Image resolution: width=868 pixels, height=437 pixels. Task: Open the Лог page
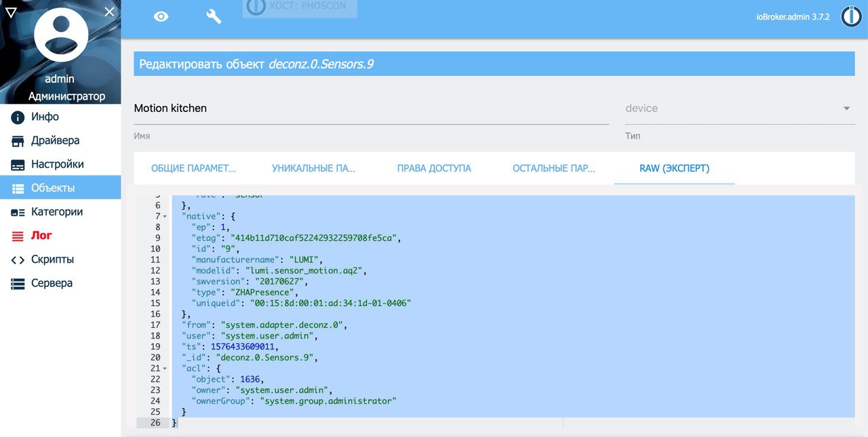(x=60, y=235)
